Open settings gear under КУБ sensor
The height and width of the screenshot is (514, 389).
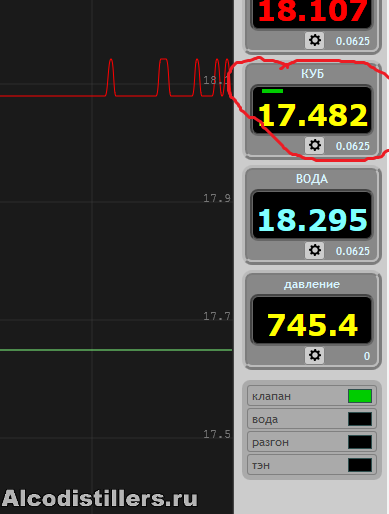(x=314, y=145)
